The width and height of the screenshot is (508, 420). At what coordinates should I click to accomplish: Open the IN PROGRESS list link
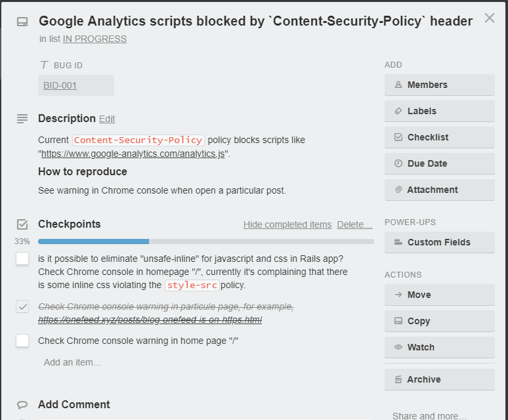(x=95, y=39)
